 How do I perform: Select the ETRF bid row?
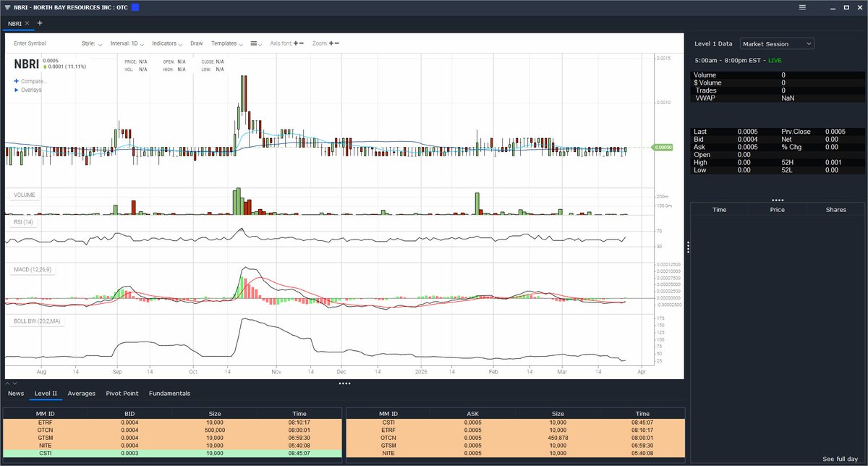[172, 423]
